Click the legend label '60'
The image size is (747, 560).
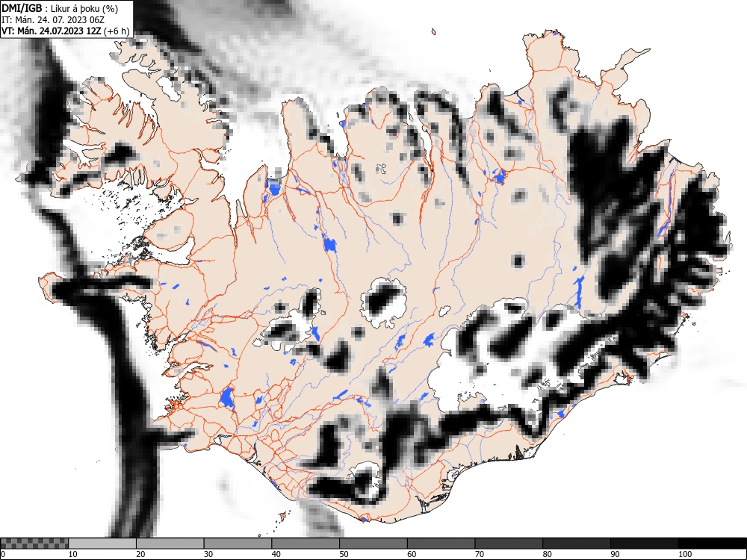412,554
